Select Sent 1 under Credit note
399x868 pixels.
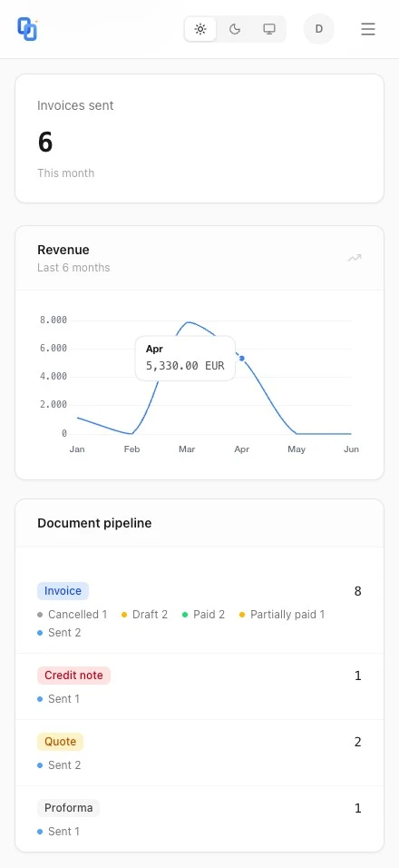tap(59, 698)
